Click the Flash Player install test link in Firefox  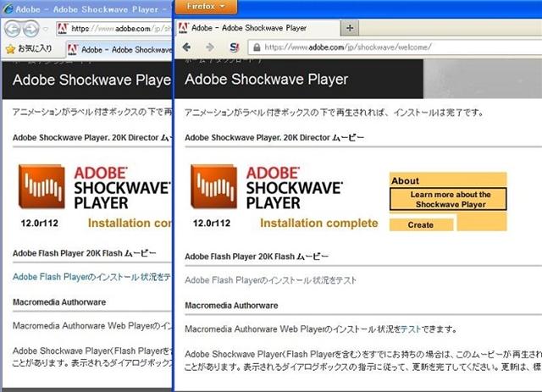point(270,280)
